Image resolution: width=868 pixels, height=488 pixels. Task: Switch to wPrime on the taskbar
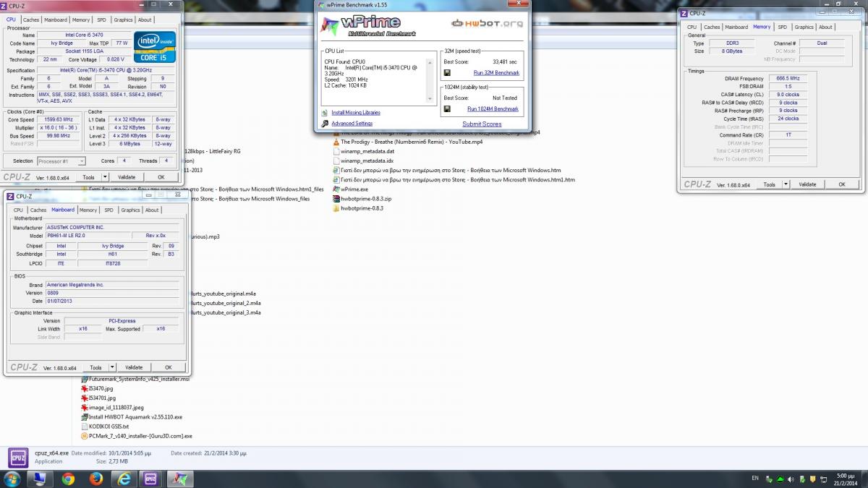(179, 479)
